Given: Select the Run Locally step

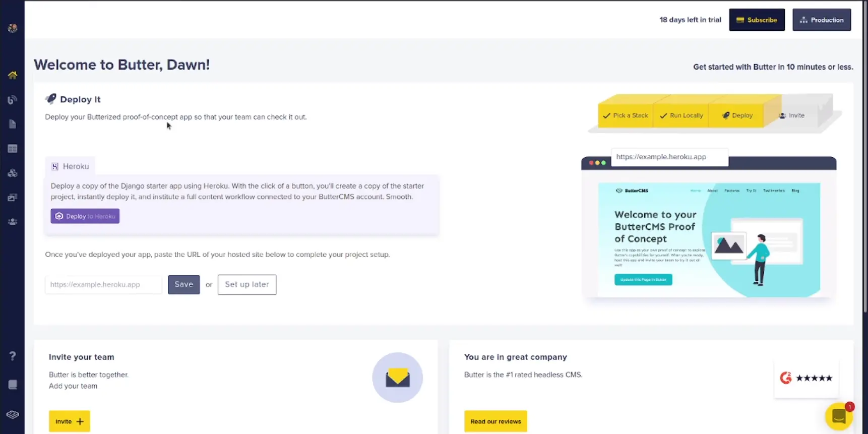Looking at the screenshot, I should [681, 115].
